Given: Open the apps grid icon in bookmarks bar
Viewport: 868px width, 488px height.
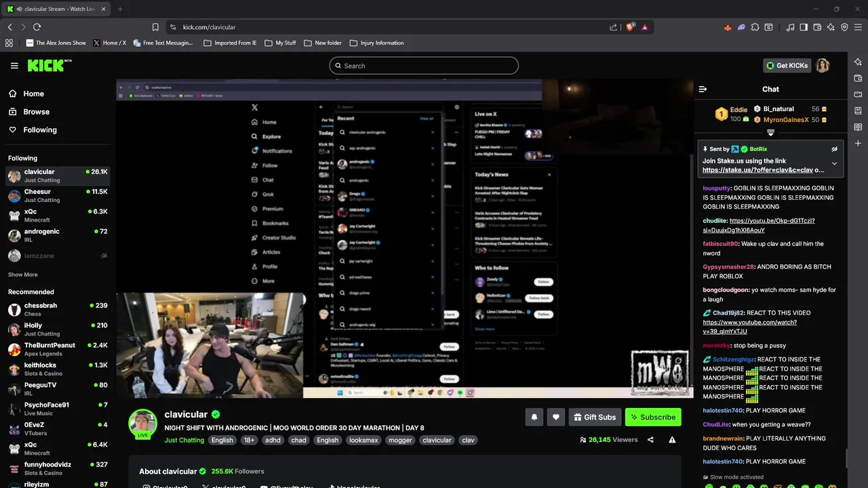Looking at the screenshot, I should (9, 43).
